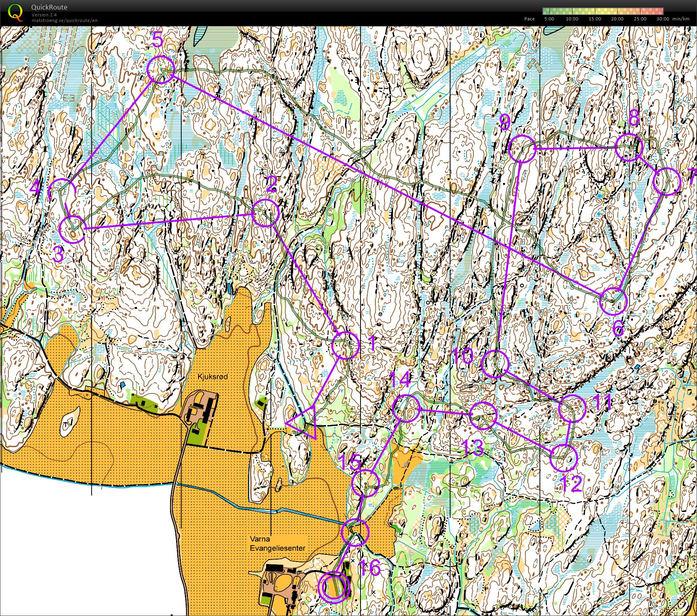
Task: Click the 30:00 pace scale value
Action: (663, 19)
